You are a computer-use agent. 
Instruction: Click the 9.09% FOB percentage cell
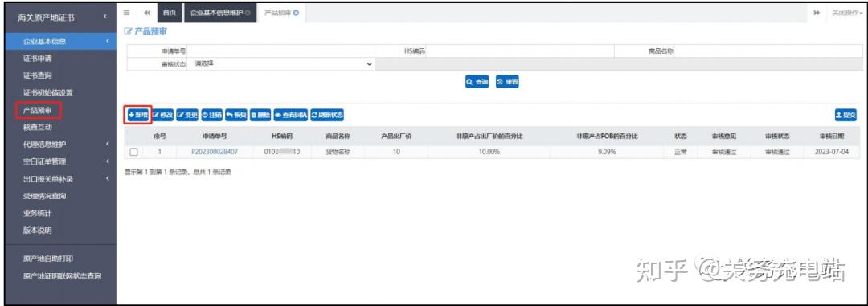(607, 152)
